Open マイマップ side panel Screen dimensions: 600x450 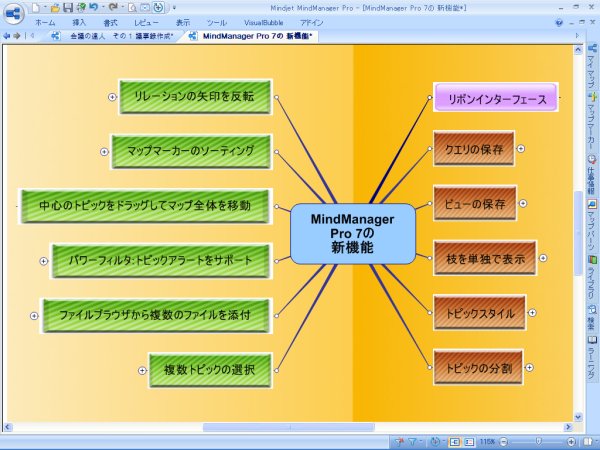(x=592, y=66)
